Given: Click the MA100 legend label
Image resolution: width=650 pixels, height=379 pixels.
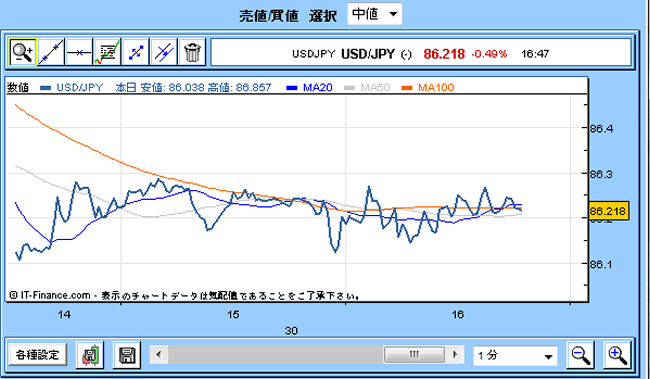Looking at the screenshot, I should 436,87.
